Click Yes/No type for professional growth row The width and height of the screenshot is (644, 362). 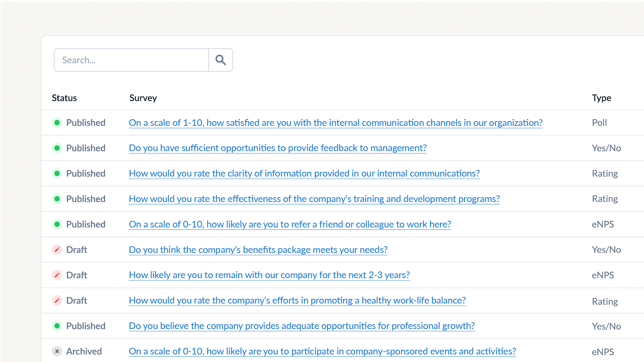coord(606,326)
